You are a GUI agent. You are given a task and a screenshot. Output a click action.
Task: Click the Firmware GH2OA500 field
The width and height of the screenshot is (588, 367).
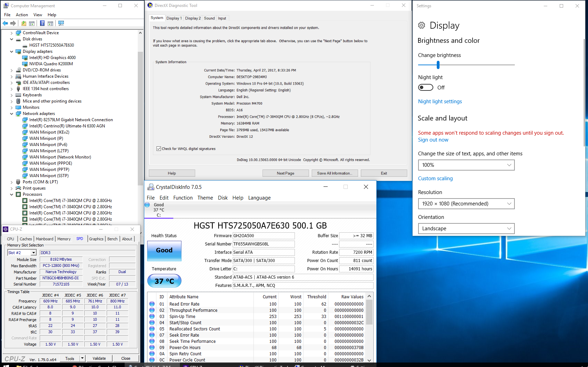[x=264, y=236]
